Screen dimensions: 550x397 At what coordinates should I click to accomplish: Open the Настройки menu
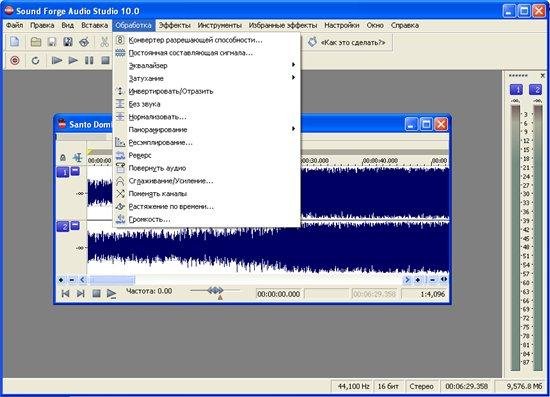(x=342, y=25)
